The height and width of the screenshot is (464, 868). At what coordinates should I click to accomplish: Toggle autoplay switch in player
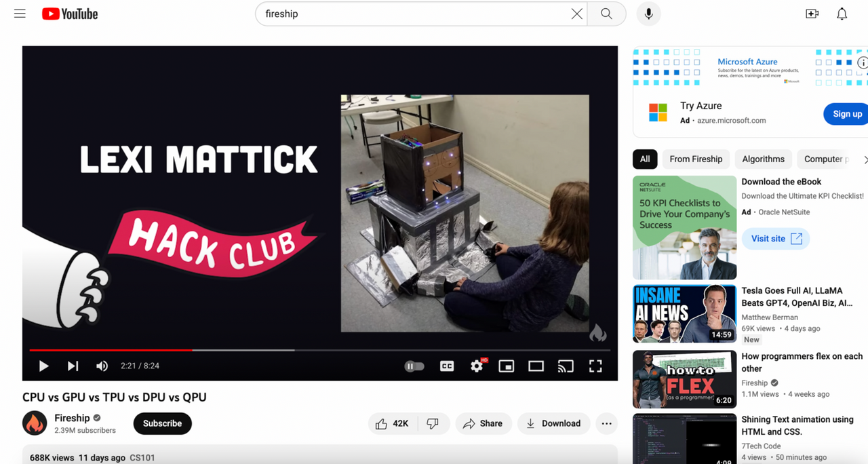(x=414, y=366)
